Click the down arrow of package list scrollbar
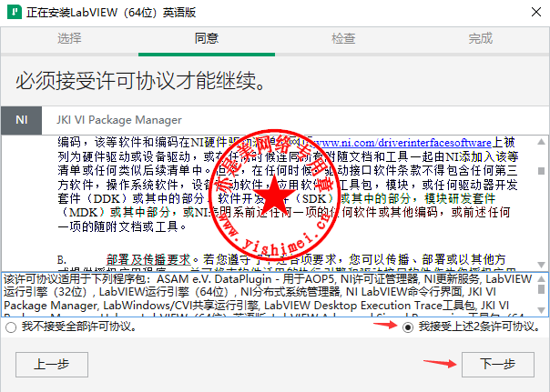Image resolution: width=550 pixels, height=392 pixels. (541, 310)
